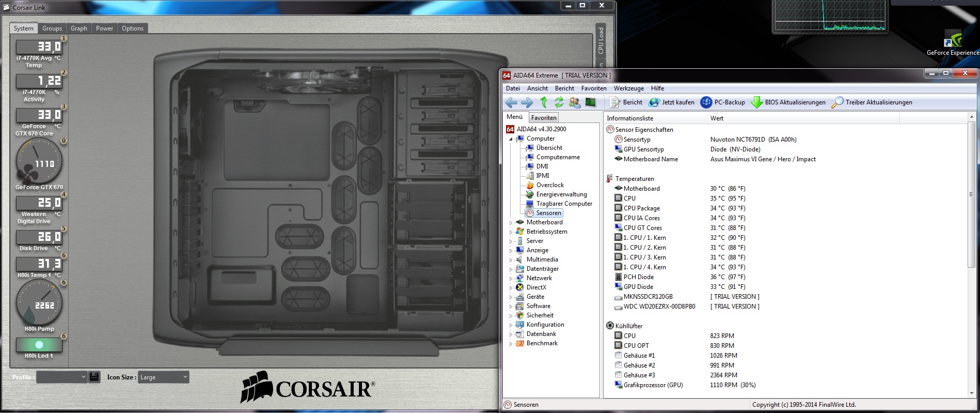Click the AIDA64 vertical scrollbar
Viewport: 980px width, 413px height.
point(971,255)
